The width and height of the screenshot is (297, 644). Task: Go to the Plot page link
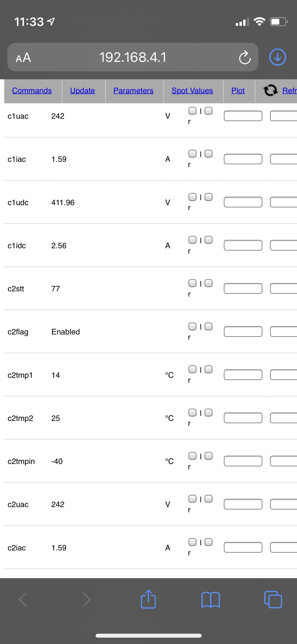238,91
